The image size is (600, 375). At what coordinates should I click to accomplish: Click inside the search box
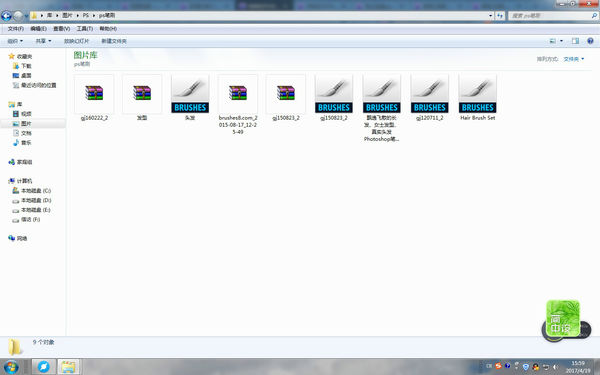pyautogui.click(x=549, y=16)
